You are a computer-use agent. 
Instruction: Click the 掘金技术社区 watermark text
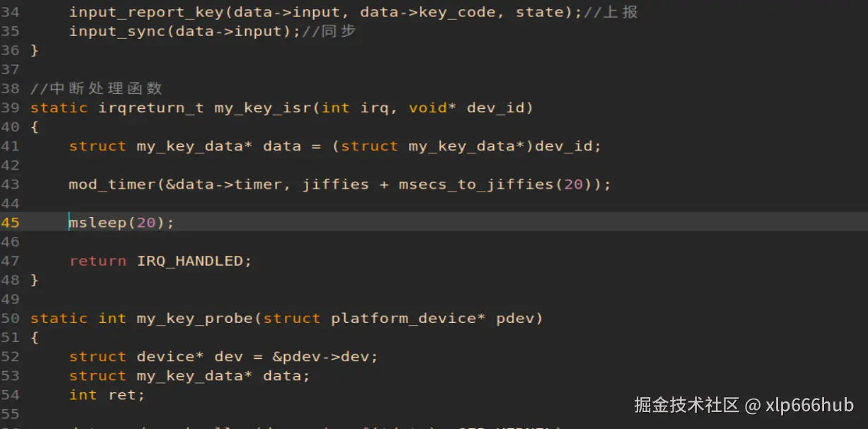[686, 405]
